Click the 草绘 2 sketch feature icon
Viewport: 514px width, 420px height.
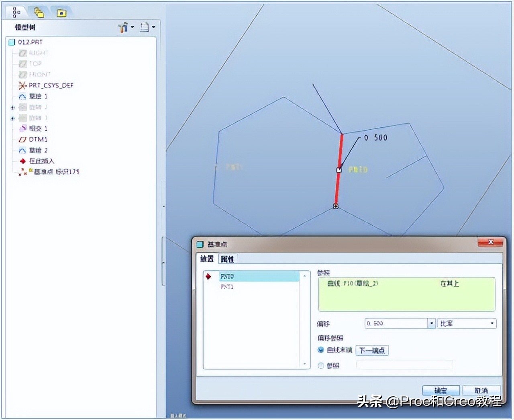click(22, 150)
